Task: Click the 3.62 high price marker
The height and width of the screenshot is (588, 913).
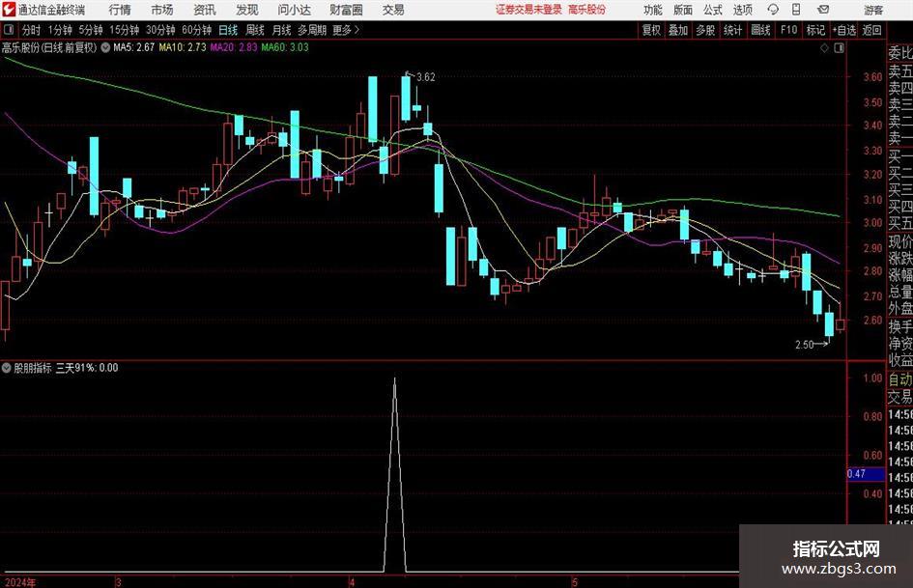Action: coord(426,77)
